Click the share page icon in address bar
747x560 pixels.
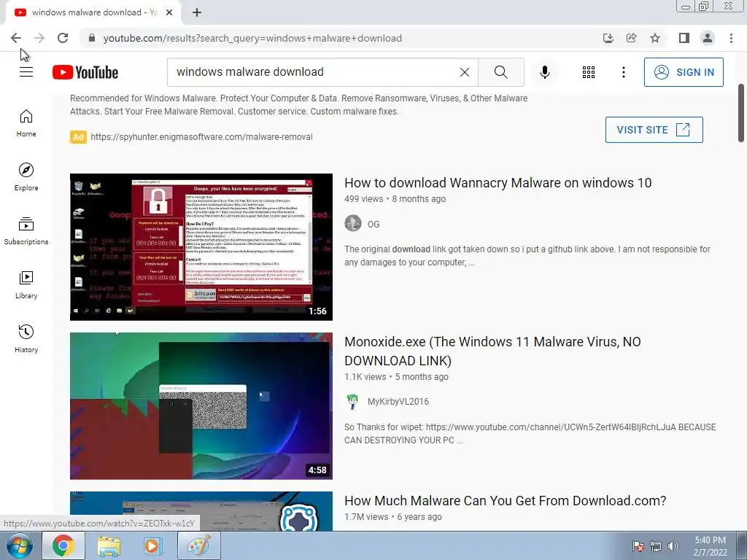click(x=631, y=38)
